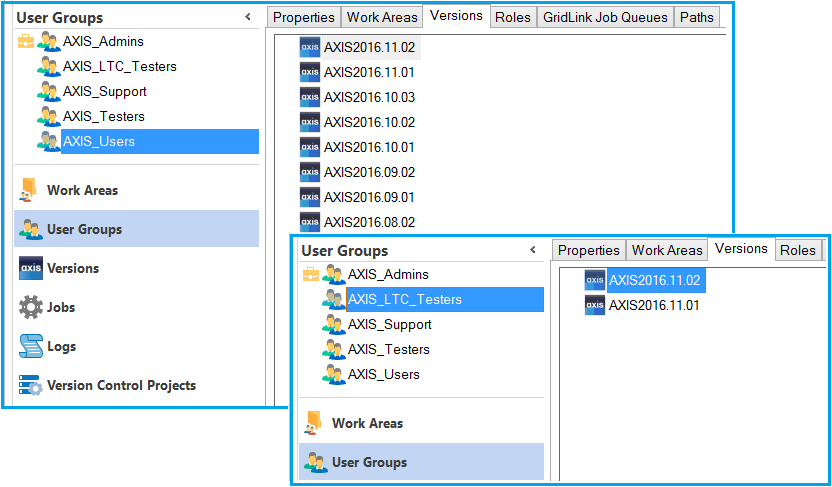Screen dimensions: 832x487
Task: Select version AXIS2016.09.02 text
Action: point(369,172)
